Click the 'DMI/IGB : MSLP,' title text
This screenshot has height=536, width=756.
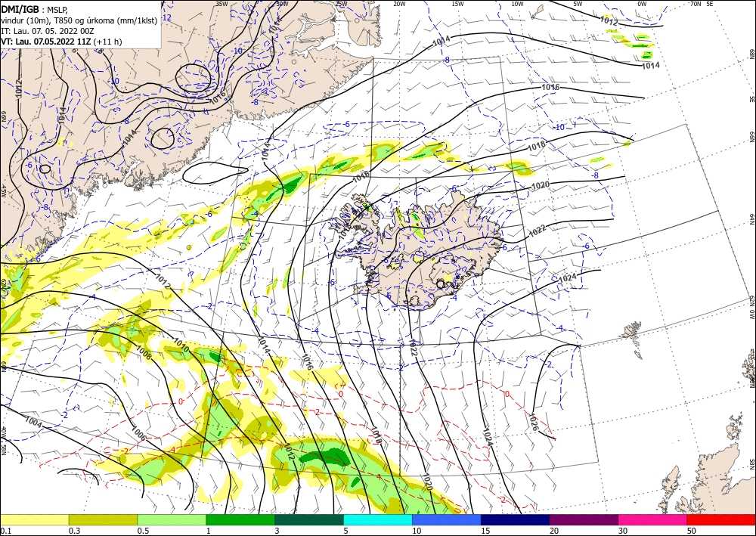point(35,8)
